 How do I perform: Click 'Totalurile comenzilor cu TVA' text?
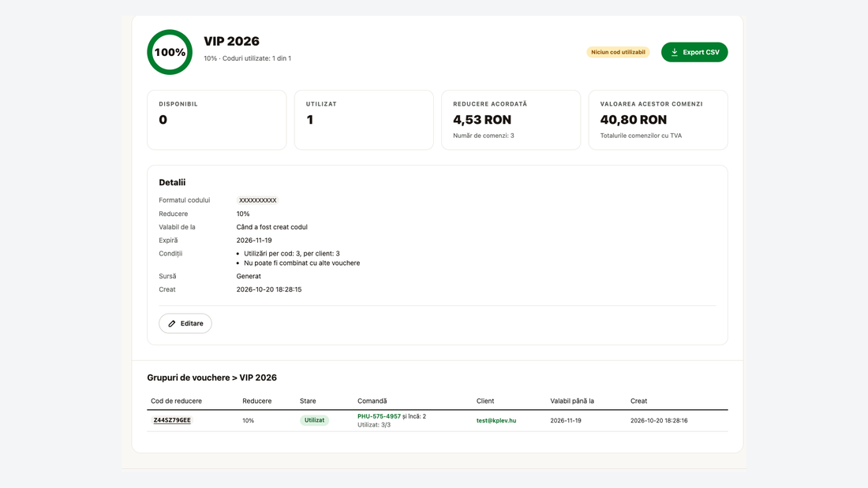[641, 136]
